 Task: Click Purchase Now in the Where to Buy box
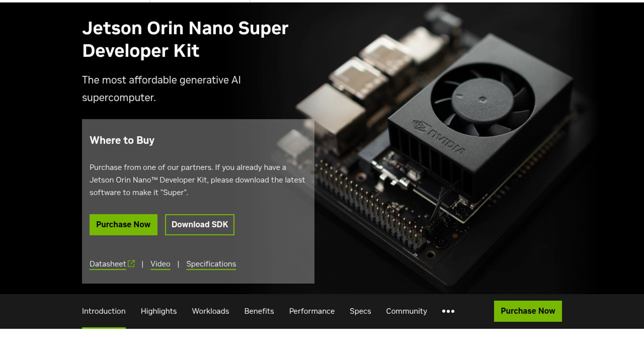(123, 225)
